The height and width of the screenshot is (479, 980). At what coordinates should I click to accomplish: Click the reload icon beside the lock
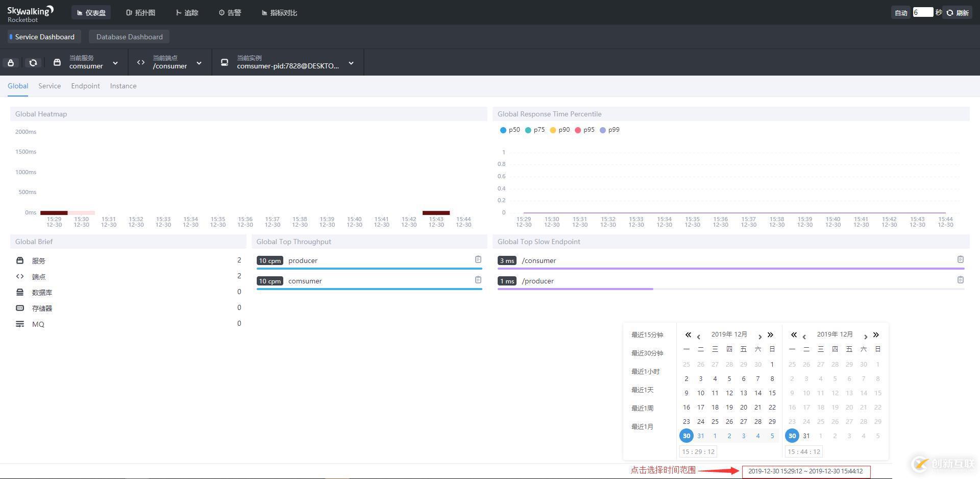(x=33, y=63)
